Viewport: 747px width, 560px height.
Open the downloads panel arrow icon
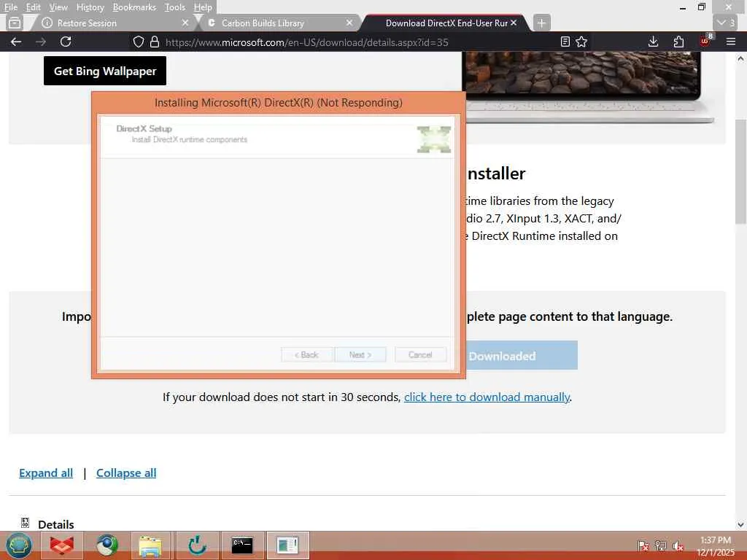click(x=653, y=42)
